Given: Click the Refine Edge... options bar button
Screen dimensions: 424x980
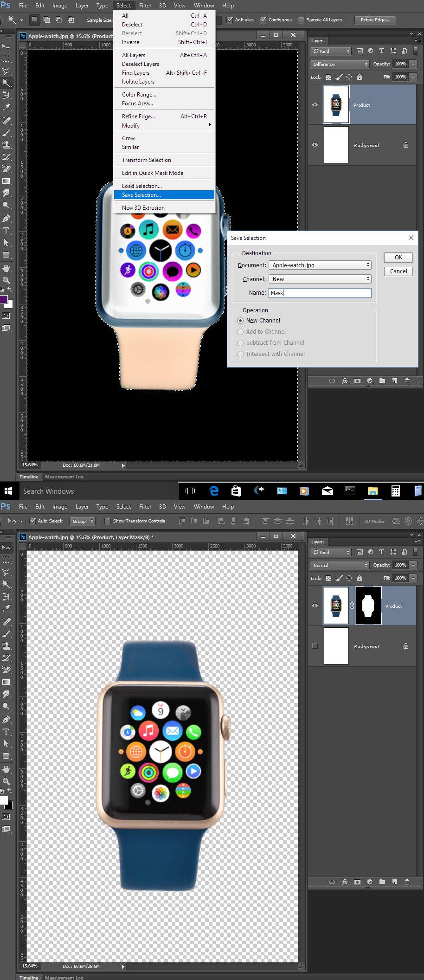Looking at the screenshot, I should tap(375, 19).
